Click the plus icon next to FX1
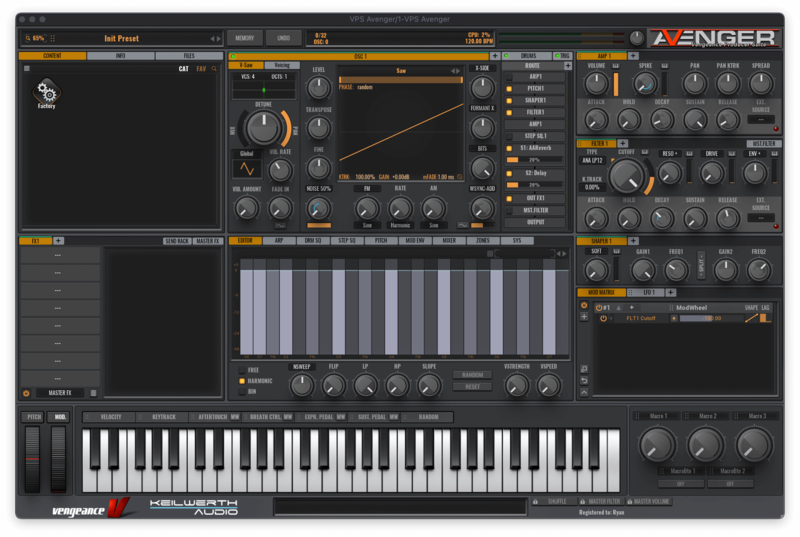This screenshot has width=800, height=537. coord(57,241)
